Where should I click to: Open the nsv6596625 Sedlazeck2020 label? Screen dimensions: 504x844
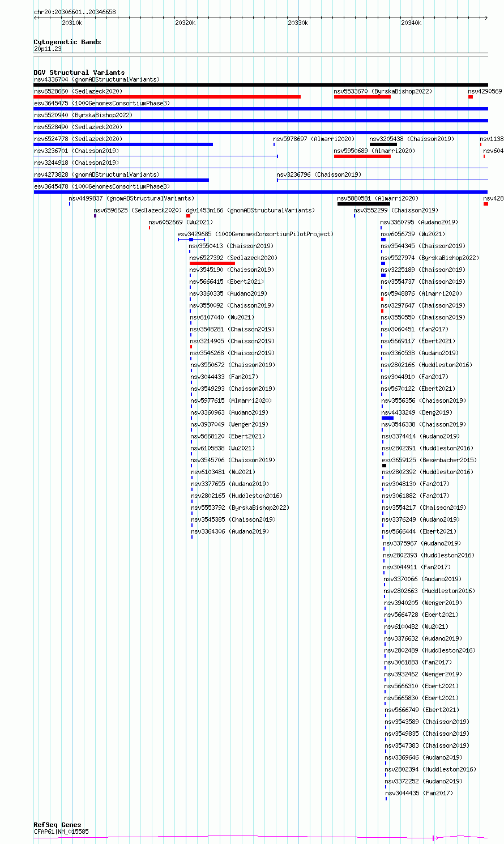click(x=138, y=210)
